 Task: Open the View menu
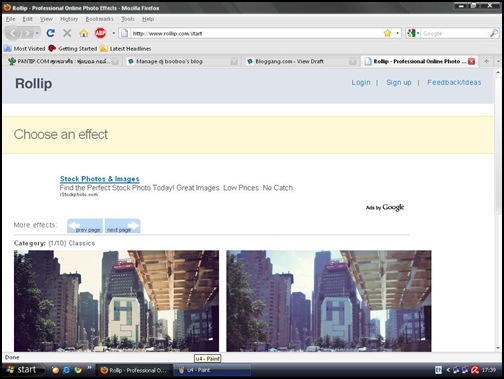coord(46,19)
